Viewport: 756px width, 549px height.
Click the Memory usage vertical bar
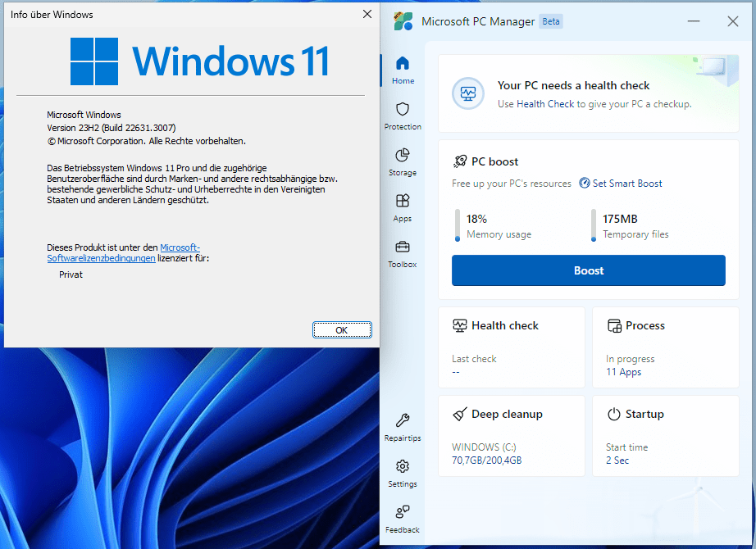[x=457, y=225]
